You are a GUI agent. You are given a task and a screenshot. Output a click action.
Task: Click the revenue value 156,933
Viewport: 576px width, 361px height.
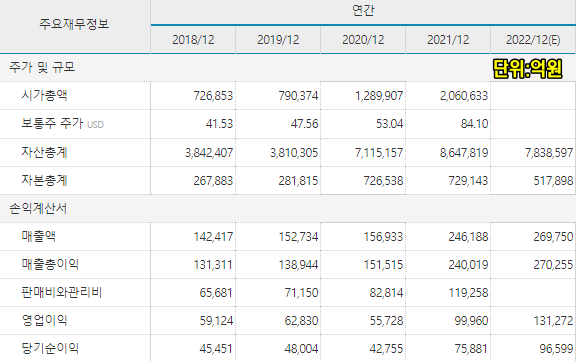coord(383,237)
